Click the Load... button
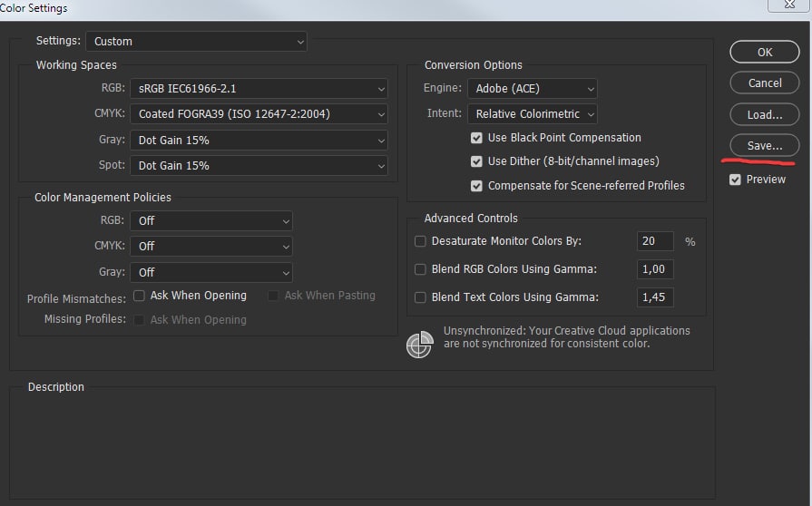Screen dimensions: 812x506 (764, 114)
